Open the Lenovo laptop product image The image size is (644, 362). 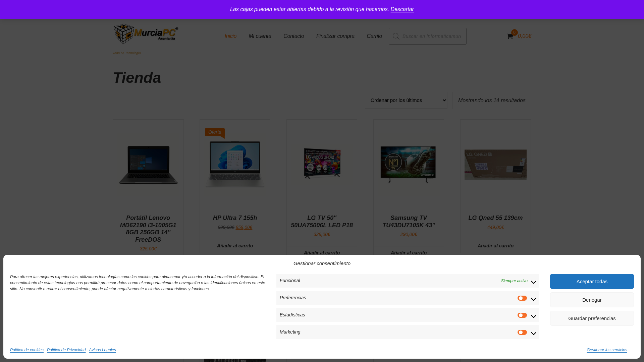coord(148,165)
